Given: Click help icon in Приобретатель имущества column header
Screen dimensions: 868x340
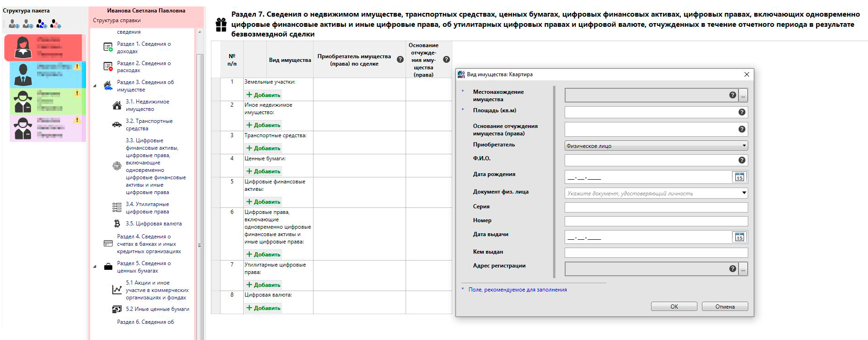Looking at the screenshot, I should [x=400, y=60].
